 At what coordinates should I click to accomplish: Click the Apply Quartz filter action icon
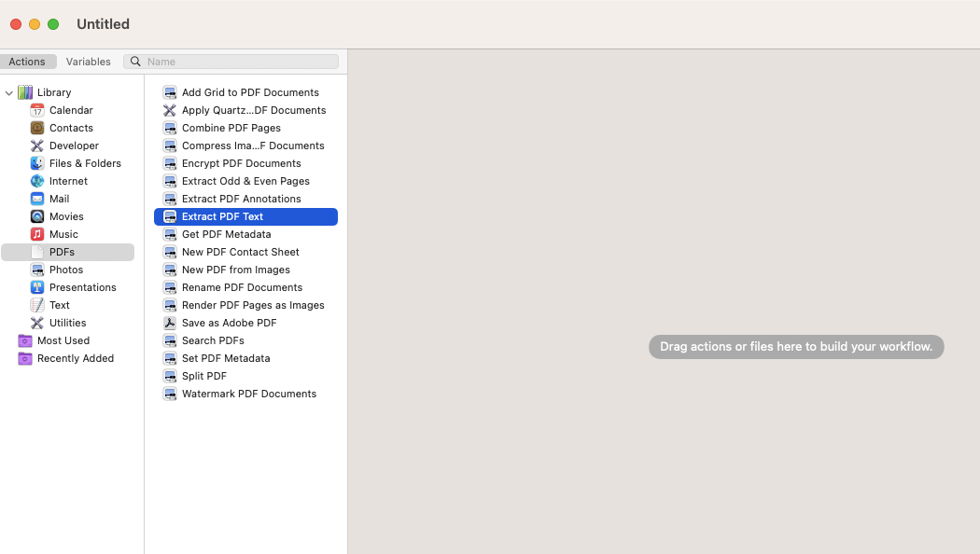coord(169,110)
